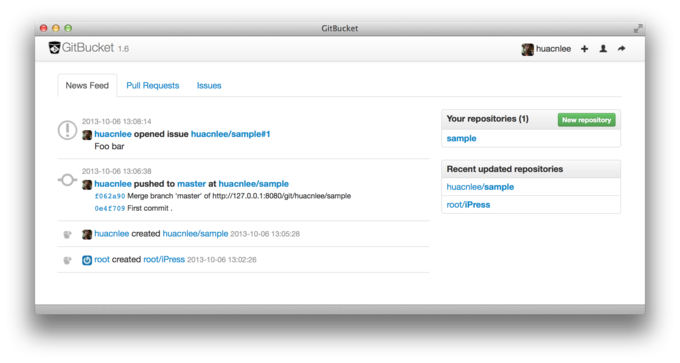Screen dimensions: 680x363
Task: Open the master branch link
Action: 191,184
